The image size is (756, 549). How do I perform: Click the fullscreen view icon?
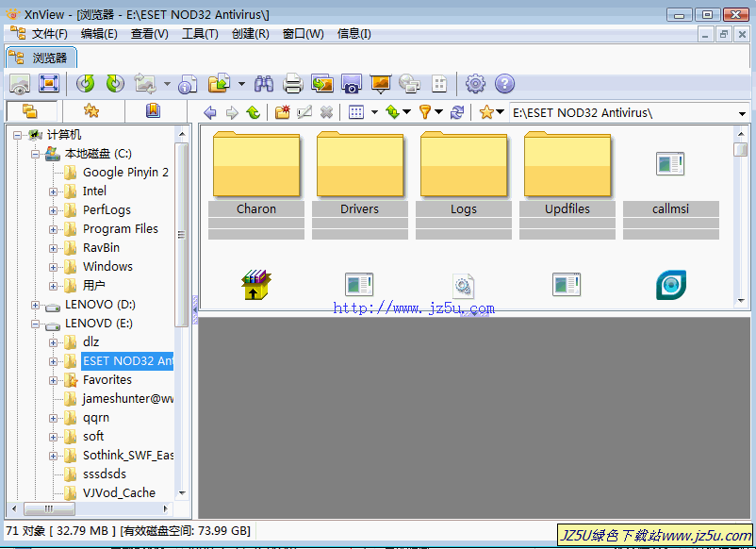pyautogui.click(x=49, y=84)
